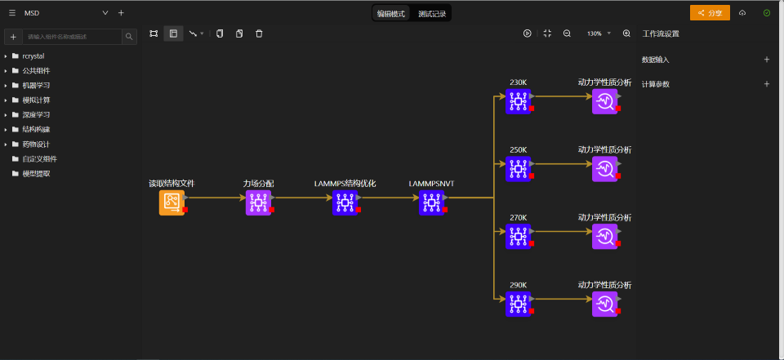
Task: Click the component search input field
Action: click(72, 36)
